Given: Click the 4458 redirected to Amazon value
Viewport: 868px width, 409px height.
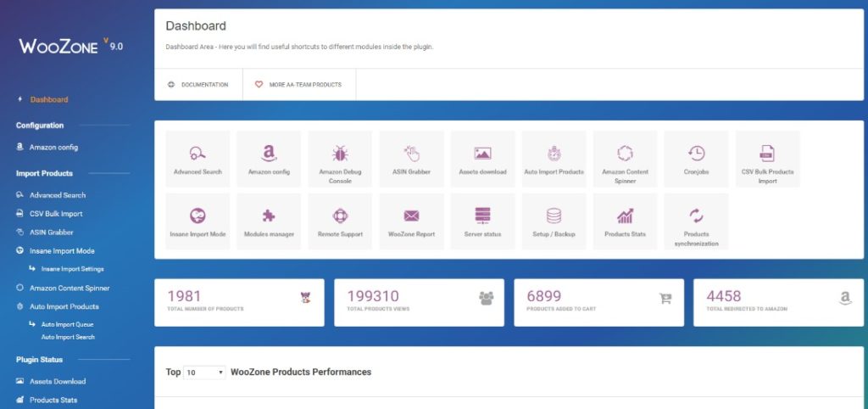Looking at the screenshot, I should point(724,296).
